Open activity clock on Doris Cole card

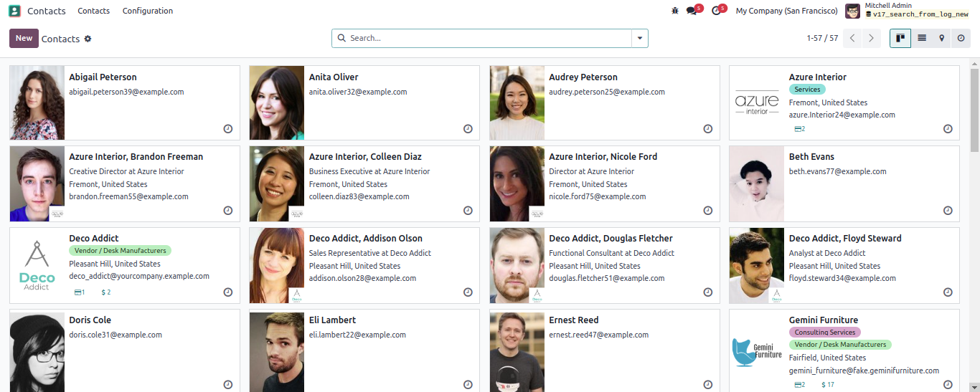coord(228,385)
